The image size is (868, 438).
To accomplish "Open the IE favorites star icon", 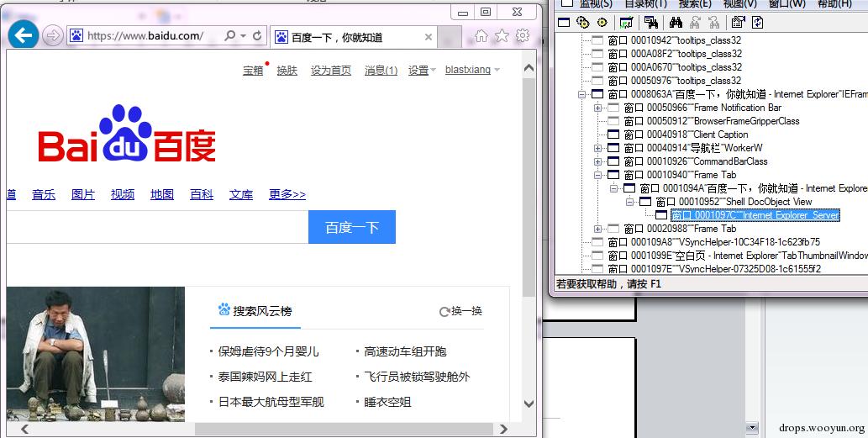I will pos(502,35).
